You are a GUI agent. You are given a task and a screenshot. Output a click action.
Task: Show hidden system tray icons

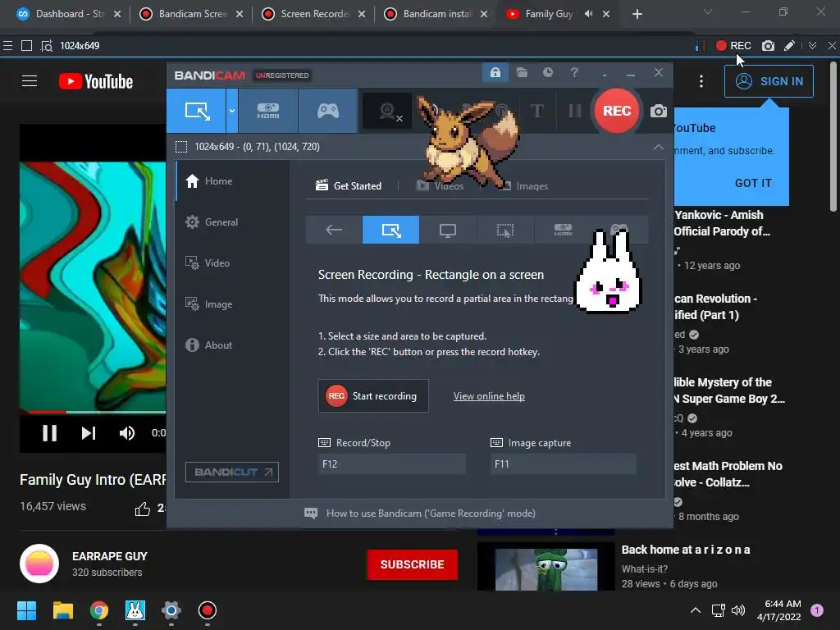tap(696, 610)
